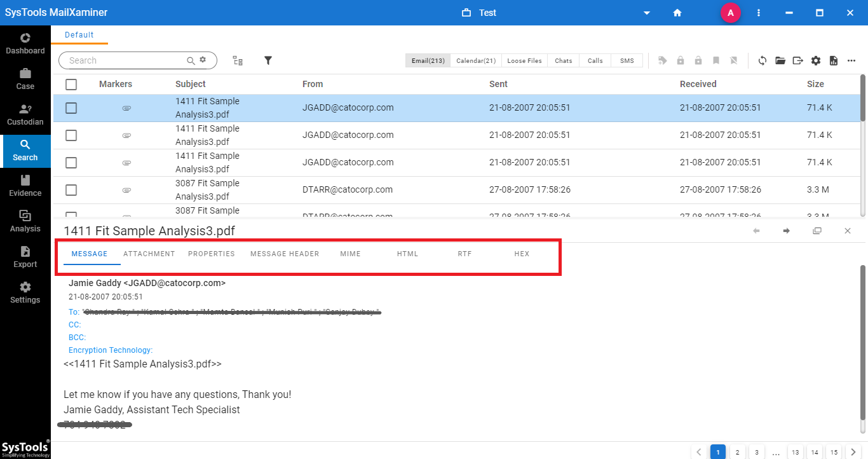Open the vertical dots menu in title bar
The image size is (868, 459).
pyautogui.click(x=759, y=13)
